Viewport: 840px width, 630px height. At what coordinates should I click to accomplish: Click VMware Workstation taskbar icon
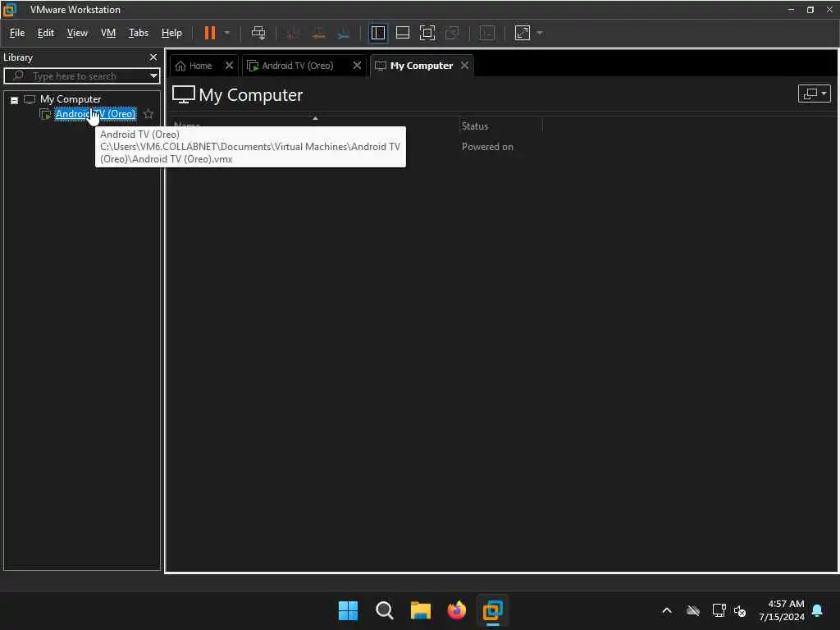point(492,610)
